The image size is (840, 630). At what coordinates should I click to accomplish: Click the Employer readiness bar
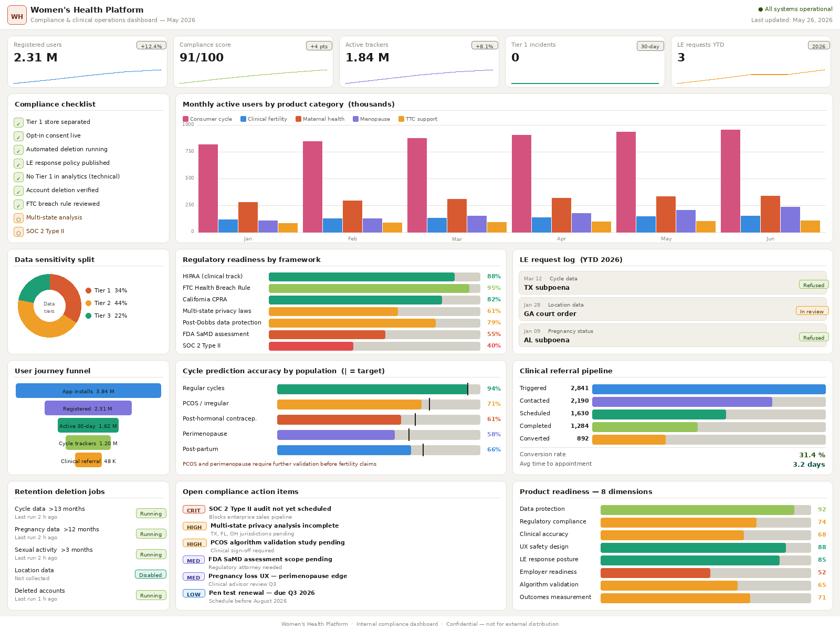click(706, 573)
